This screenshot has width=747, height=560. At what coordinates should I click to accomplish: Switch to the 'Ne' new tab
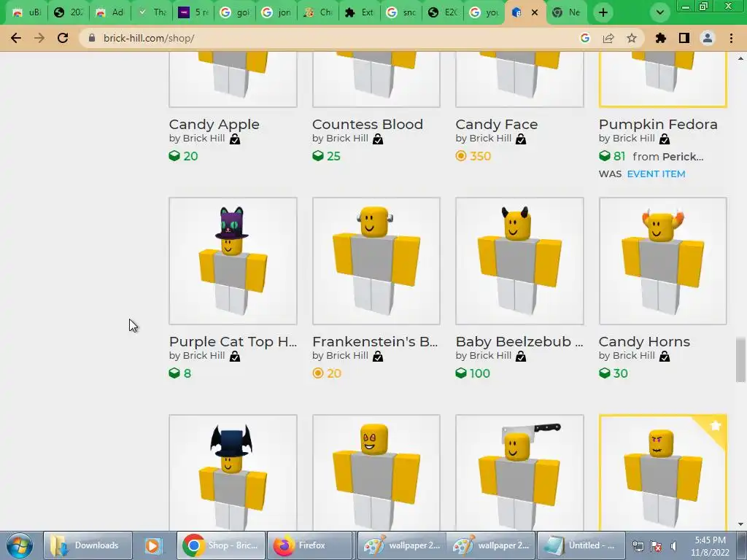(567, 12)
